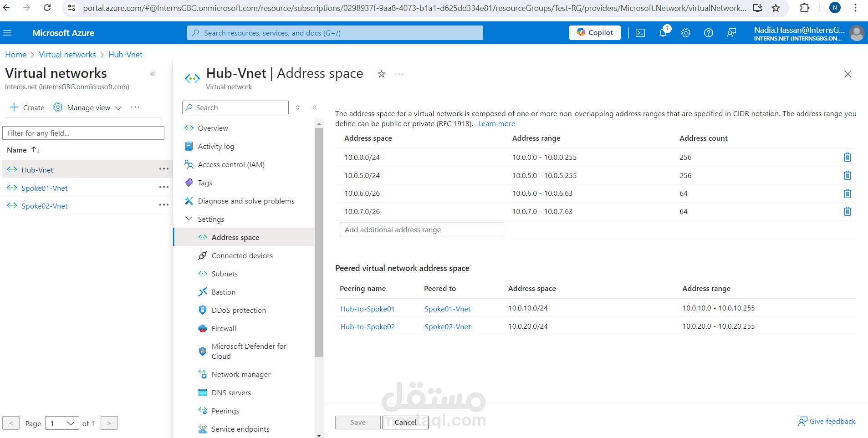Open the Help and support icon
The width and height of the screenshot is (868, 438).
coord(709,33)
